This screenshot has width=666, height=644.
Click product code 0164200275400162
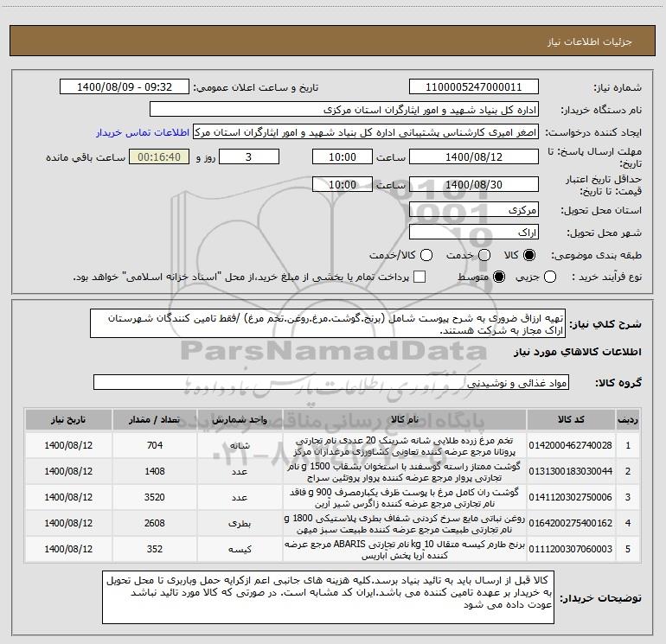pyautogui.click(x=571, y=523)
